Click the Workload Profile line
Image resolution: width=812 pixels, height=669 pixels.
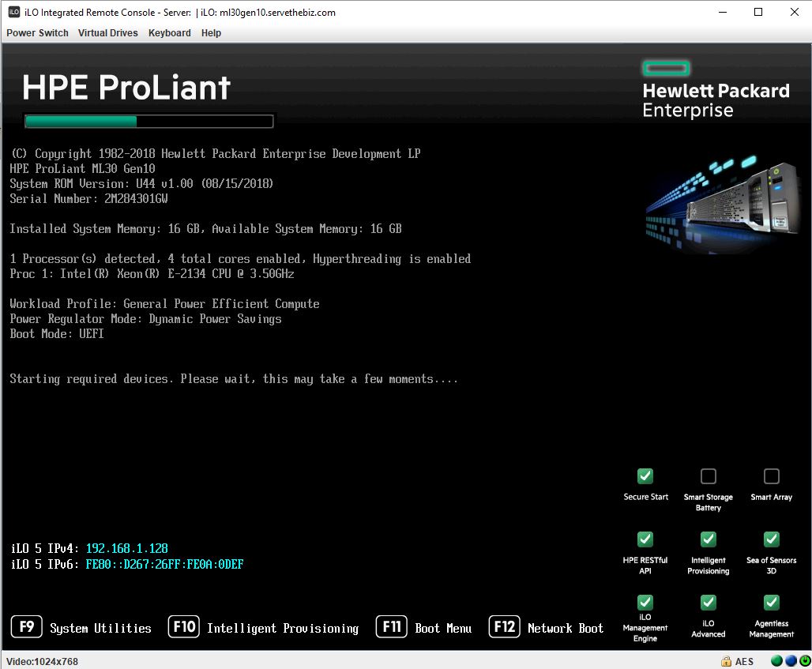pyautogui.click(x=164, y=304)
